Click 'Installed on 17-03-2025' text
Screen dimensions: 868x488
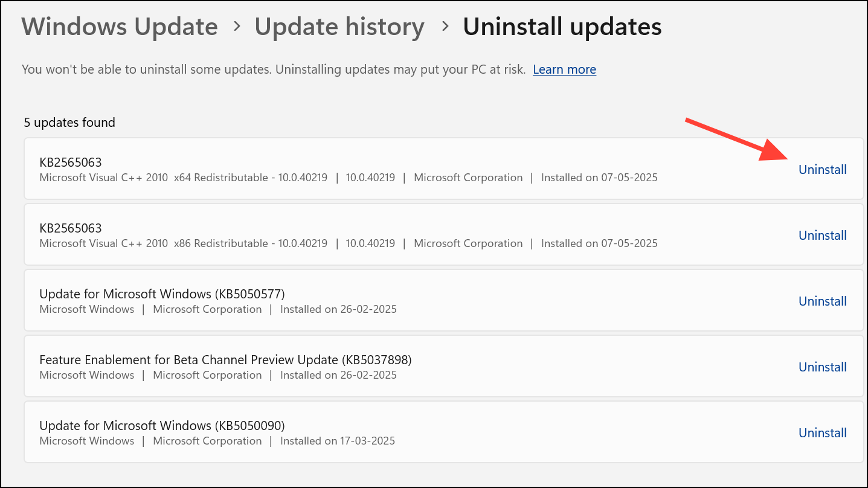click(x=338, y=441)
